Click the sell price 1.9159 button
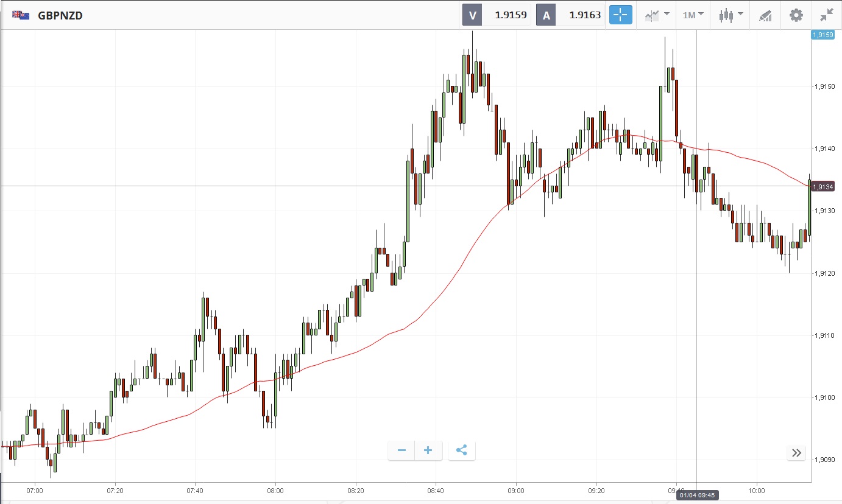Image resolution: width=842 pixels, height=504 pixels. 497,15
